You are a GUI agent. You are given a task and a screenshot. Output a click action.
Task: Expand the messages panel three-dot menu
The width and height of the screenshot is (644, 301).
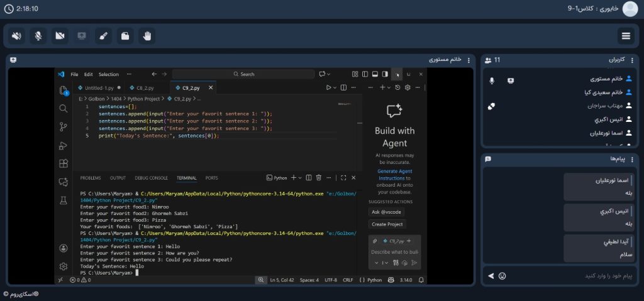pyautogui.click(x=633, y=159)
